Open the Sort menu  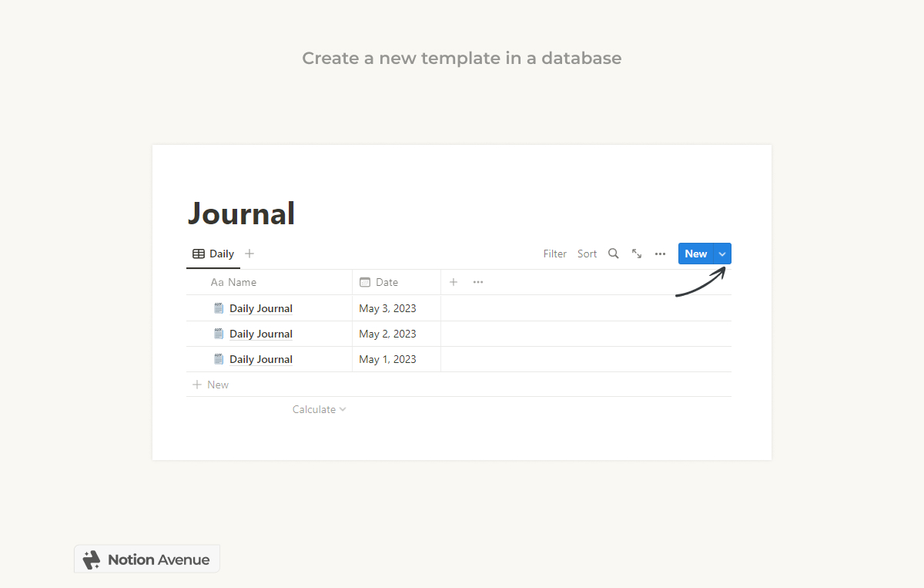587,253
